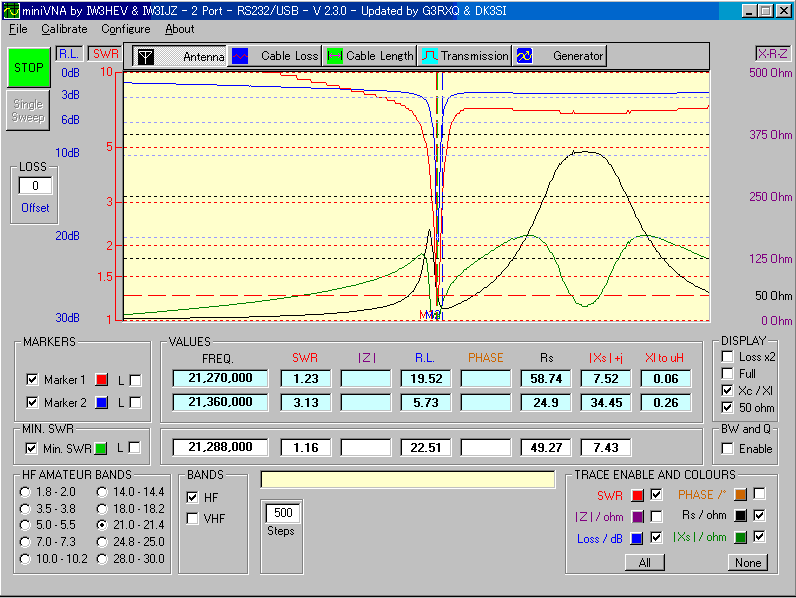796x598 pixels.
Task: Click the LOSS Offset value field
Action: [35, 186]
